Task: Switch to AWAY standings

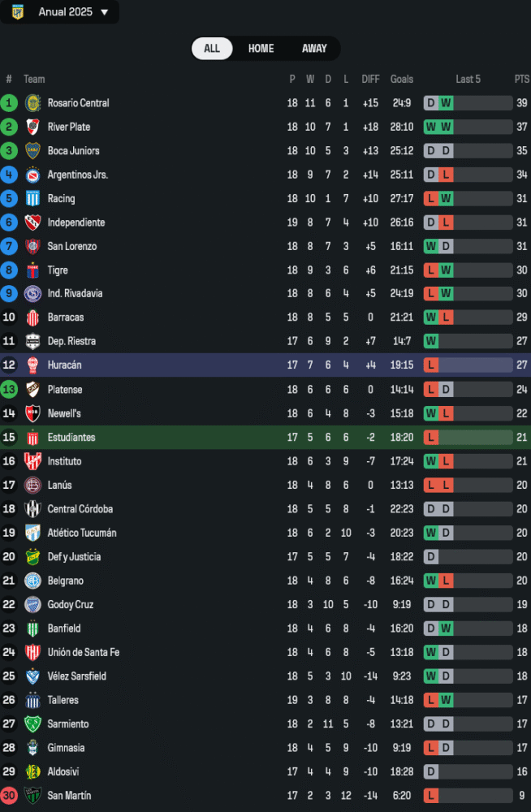Action: pyautogui.click(x=314, y=49)
